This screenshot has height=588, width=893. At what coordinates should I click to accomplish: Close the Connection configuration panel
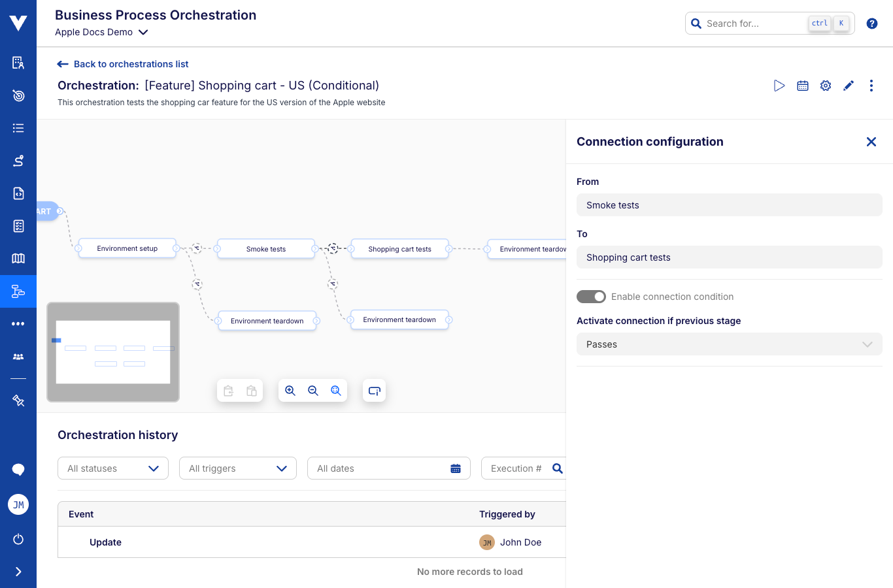871,141
